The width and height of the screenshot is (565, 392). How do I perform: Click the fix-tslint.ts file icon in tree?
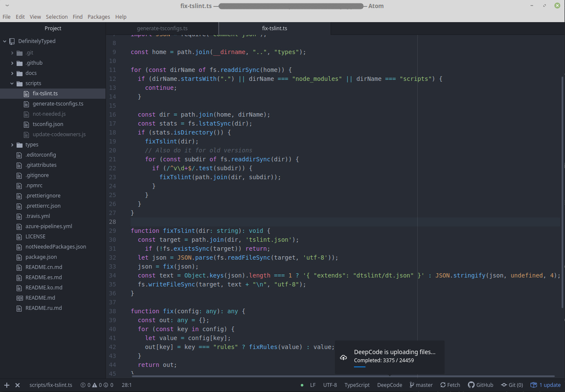click(x=26, y=94)
